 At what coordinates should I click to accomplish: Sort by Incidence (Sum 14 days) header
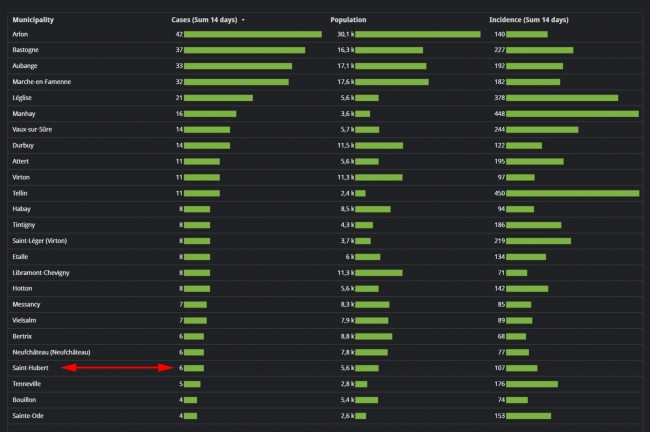click(529, 20)
